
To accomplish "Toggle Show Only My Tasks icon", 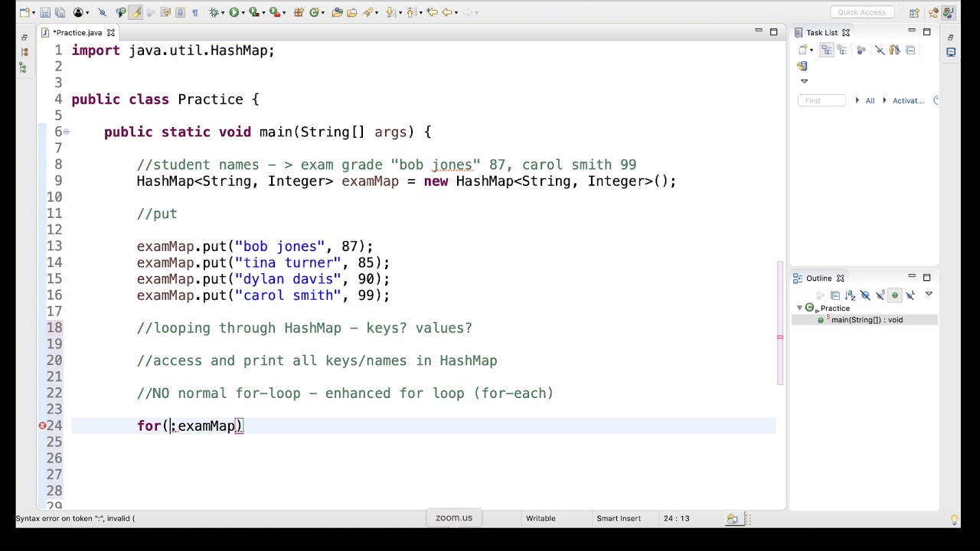I will pos(894,51).
